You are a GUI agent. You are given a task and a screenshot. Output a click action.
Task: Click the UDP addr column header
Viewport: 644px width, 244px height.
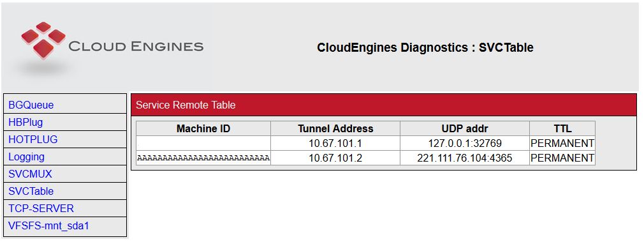click(465, 128)
